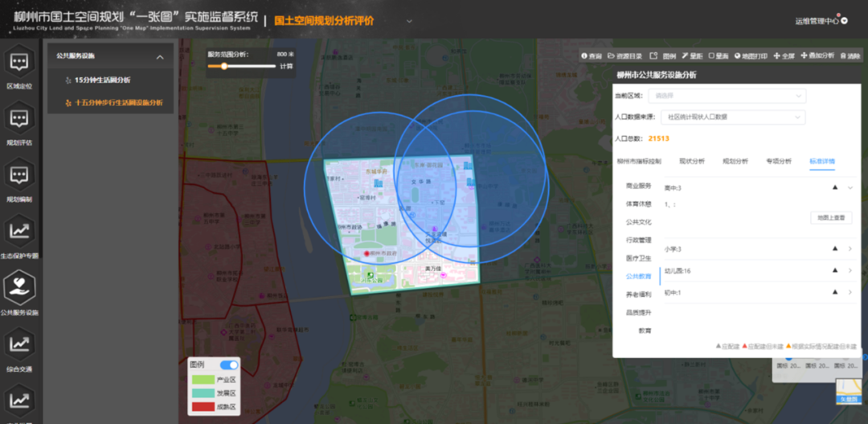868x424 pixels.
Task: Open the 规划评估 sidebar module
Action: click(19, 117)
